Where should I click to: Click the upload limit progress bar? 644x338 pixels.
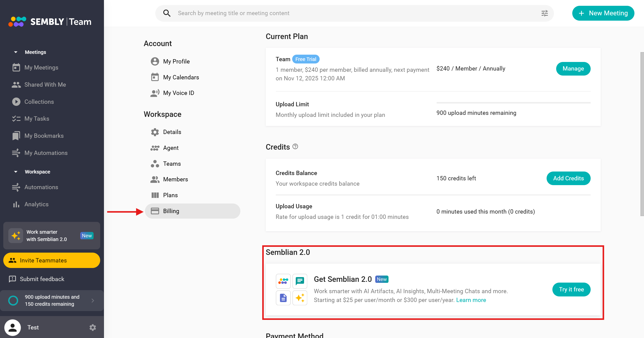[x=513, y=103]
